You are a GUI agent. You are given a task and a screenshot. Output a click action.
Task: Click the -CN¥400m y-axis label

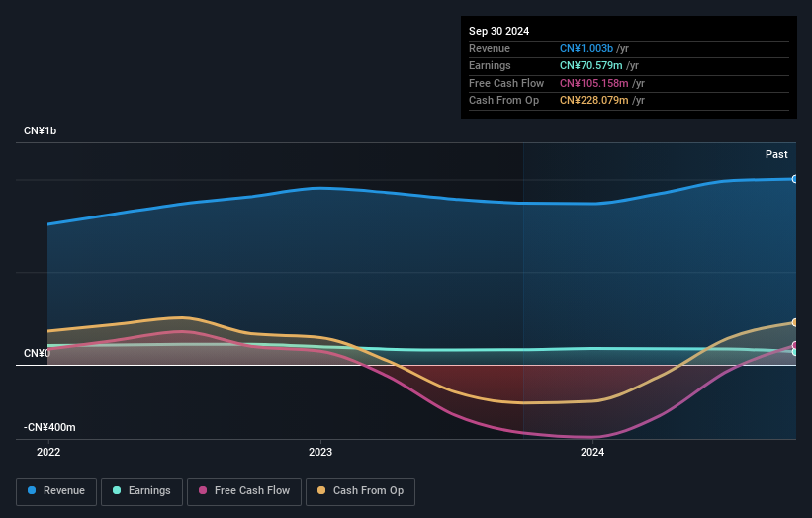[49, 427]
